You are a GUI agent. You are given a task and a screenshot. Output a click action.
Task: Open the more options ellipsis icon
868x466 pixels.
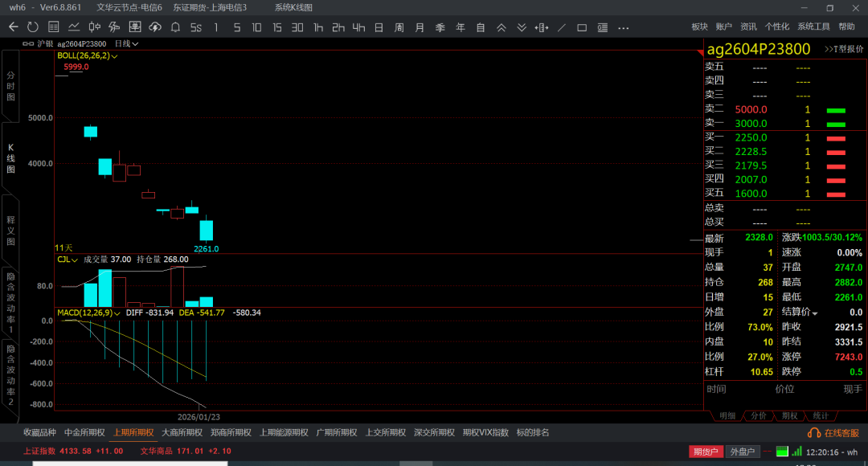tap(624, 27)
